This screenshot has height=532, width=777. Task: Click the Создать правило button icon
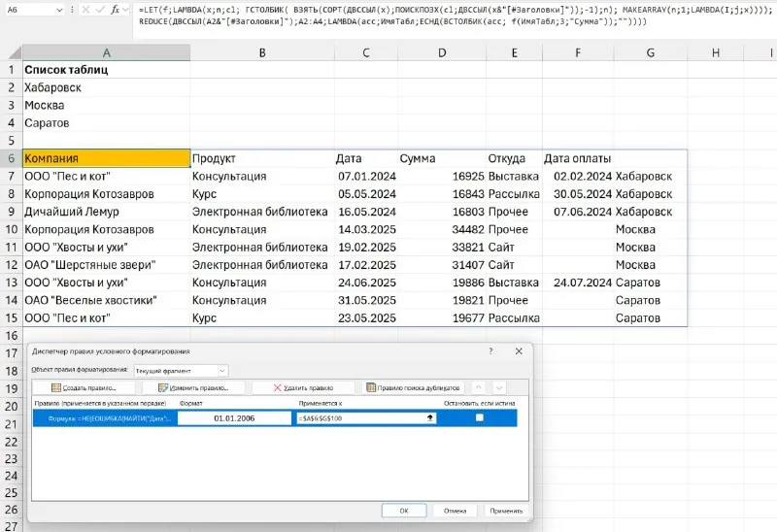pos(56,388)
